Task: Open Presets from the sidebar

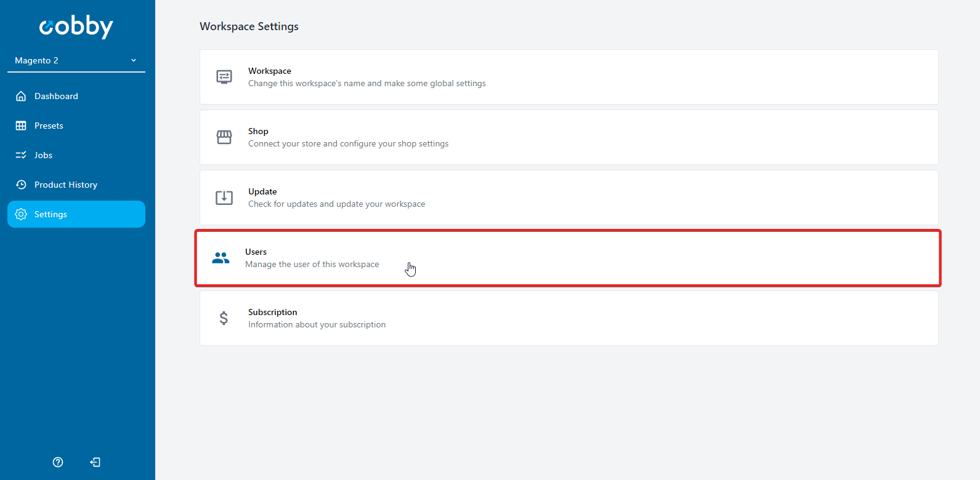Action: [x=76, y=126]
